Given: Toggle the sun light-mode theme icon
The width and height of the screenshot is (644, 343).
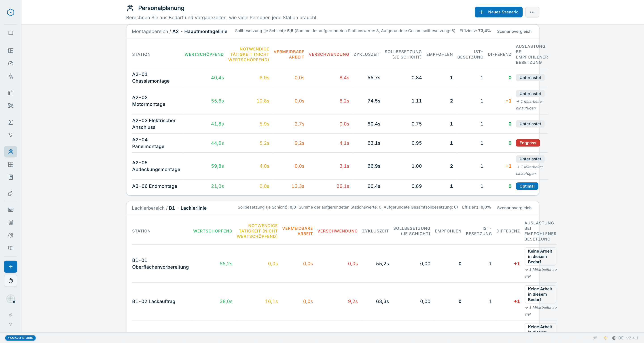Looking at the screenshot, I should (605, 338).
